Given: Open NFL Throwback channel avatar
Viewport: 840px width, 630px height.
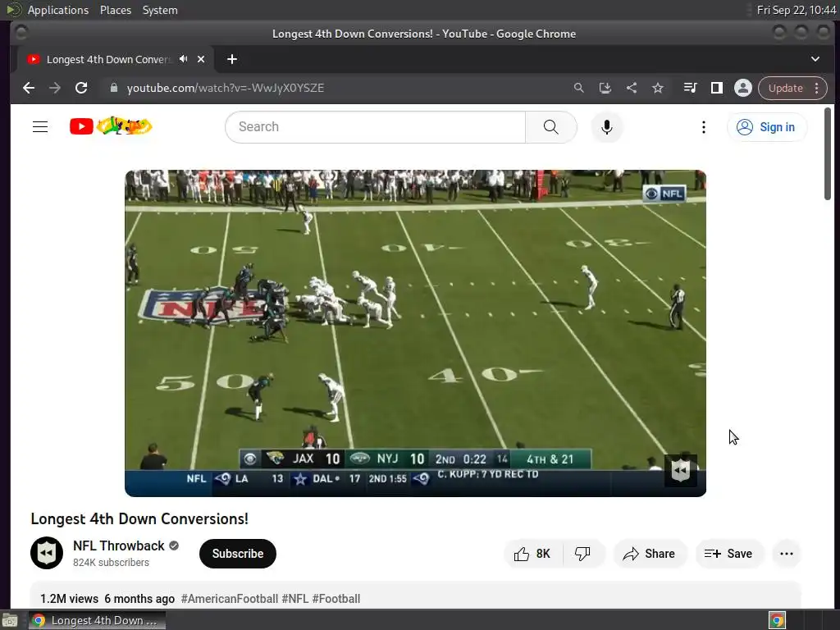Looking at the screenshot, I should point(47,553).
